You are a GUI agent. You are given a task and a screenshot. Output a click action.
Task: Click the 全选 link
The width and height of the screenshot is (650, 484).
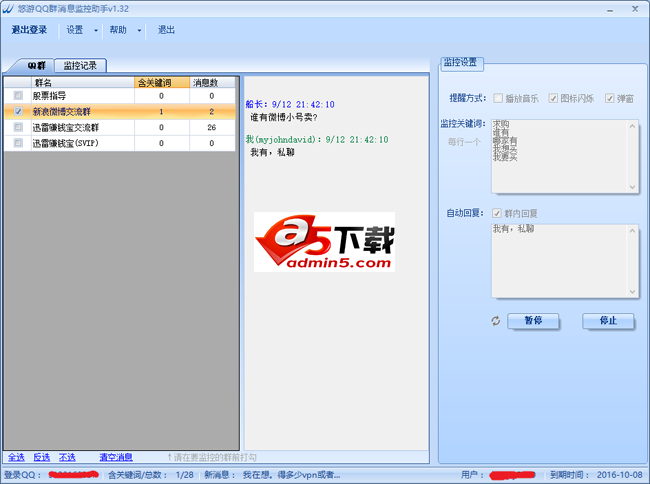tap(16, 457)
